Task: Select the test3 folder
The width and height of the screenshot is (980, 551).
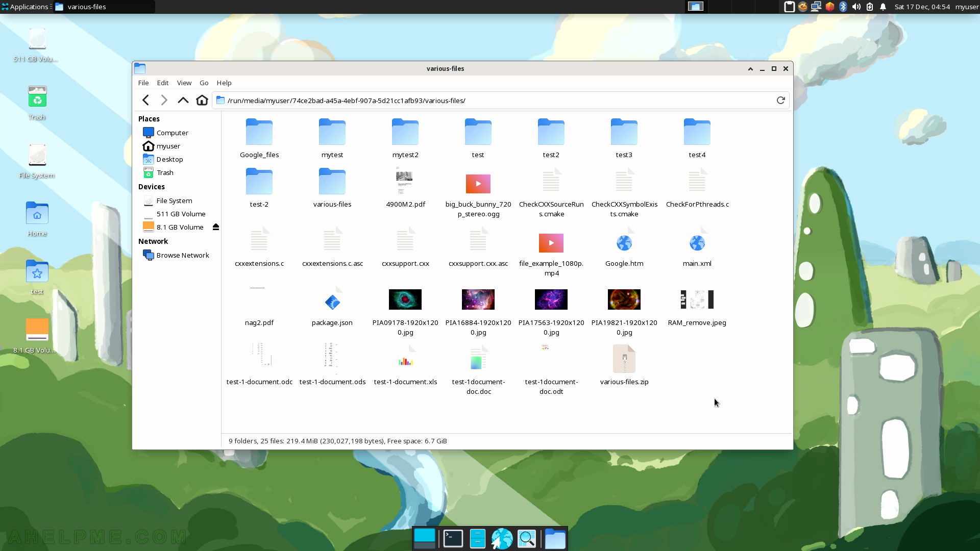Action: tap(624, 132)
